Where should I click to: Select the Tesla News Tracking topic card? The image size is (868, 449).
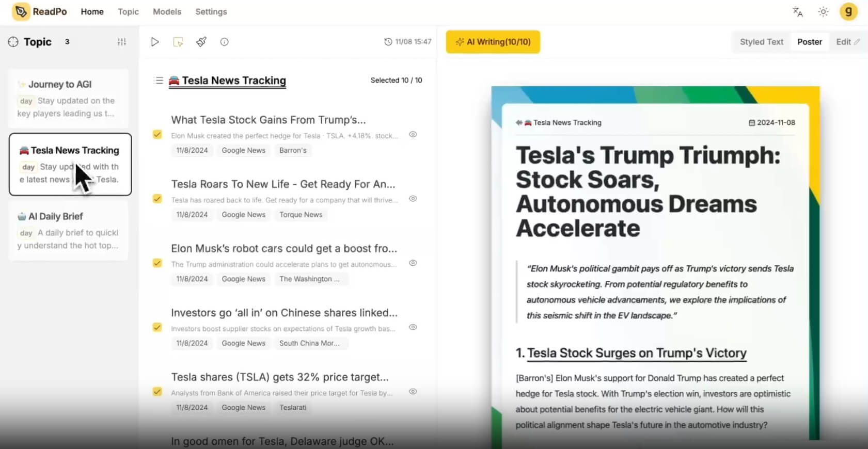click(x=70, y=165)
